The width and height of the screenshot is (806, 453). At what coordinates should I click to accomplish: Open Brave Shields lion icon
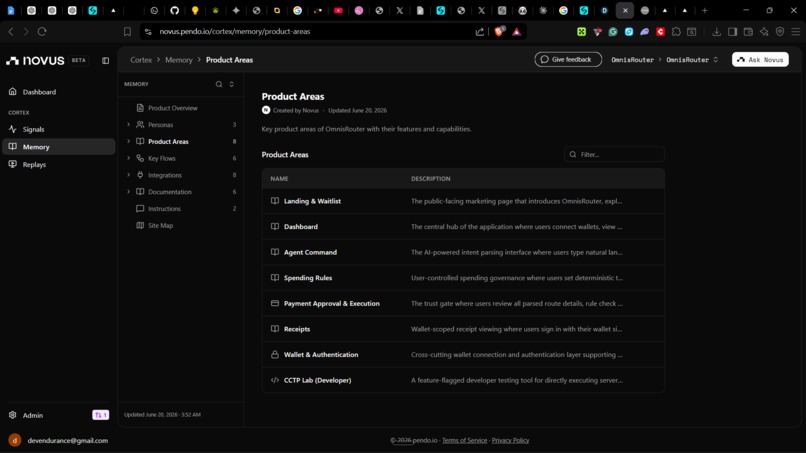pyautogui.click(x=499, y=31)
